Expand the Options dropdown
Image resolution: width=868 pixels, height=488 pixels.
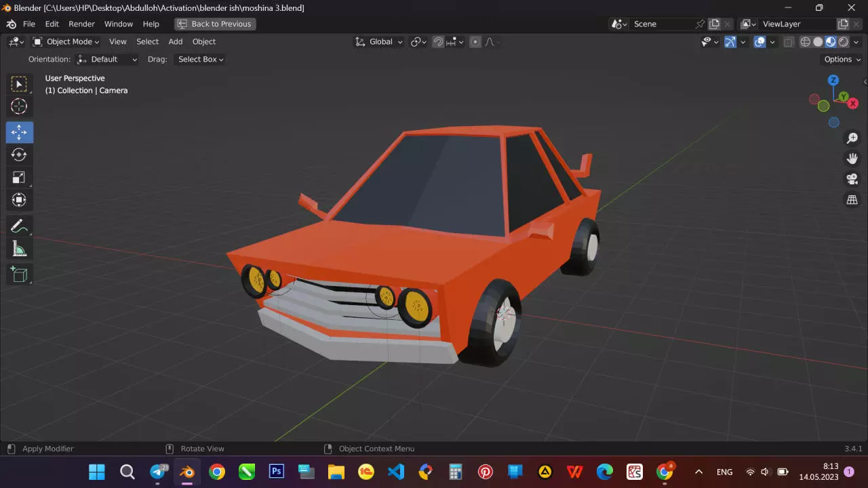(x=842, y=59)
